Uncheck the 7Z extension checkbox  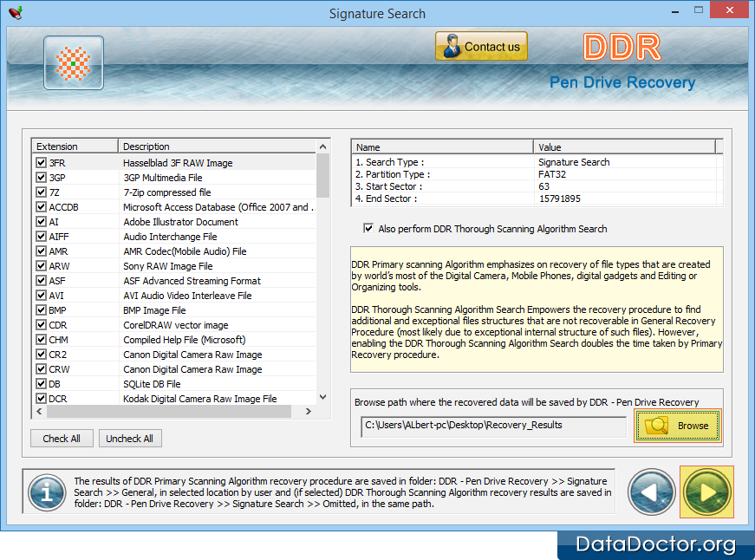(41, 192)
